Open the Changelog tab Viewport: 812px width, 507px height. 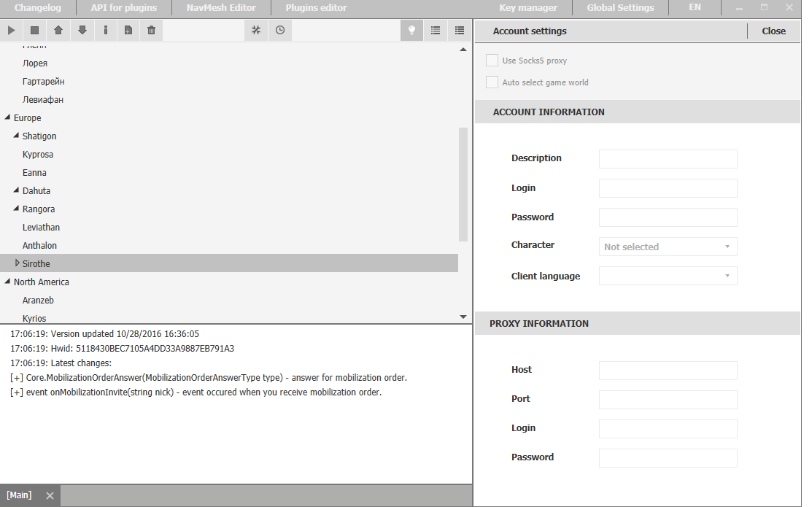click(38, 8)
